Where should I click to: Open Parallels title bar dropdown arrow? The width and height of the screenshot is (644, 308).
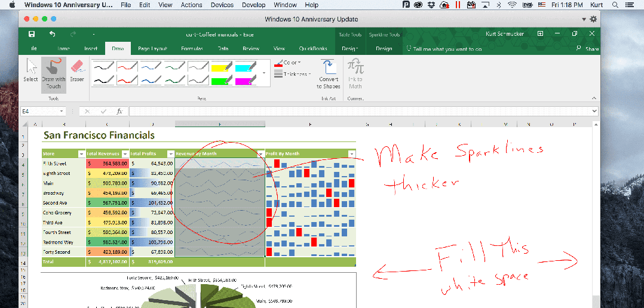pos(584,19)
